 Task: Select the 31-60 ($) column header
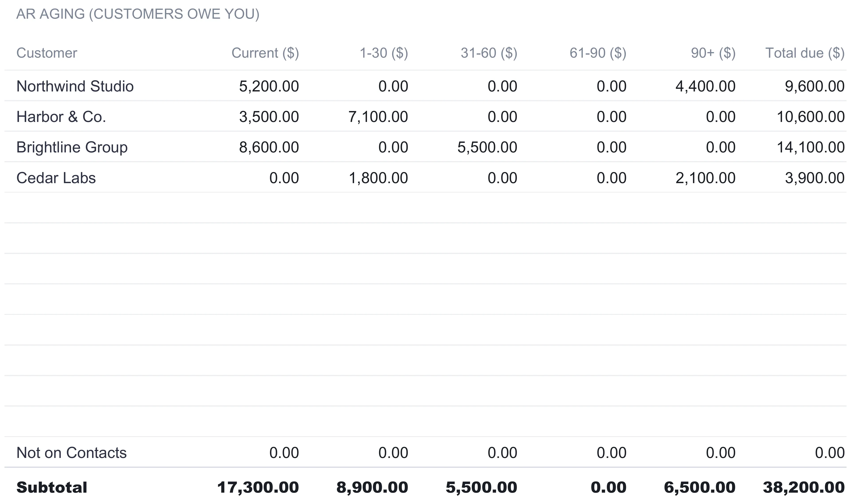[x=489, y=53]
